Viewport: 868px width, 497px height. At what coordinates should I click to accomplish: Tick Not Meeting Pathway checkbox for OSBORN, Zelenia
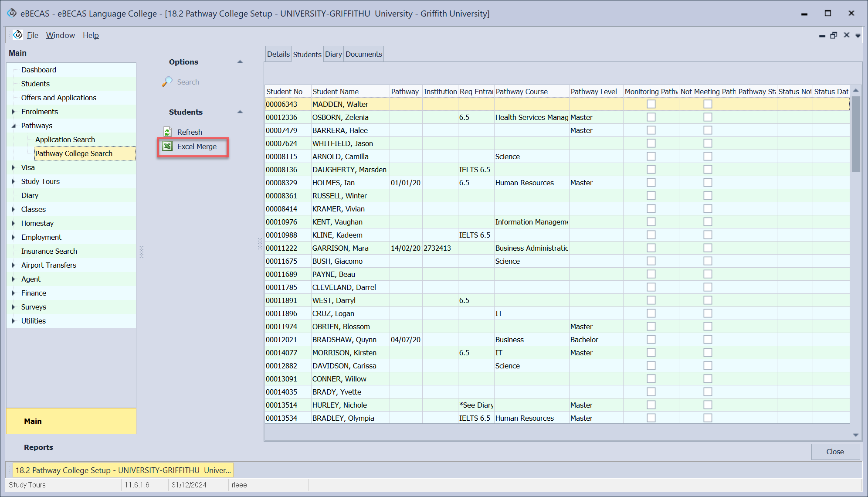(708, 117)
